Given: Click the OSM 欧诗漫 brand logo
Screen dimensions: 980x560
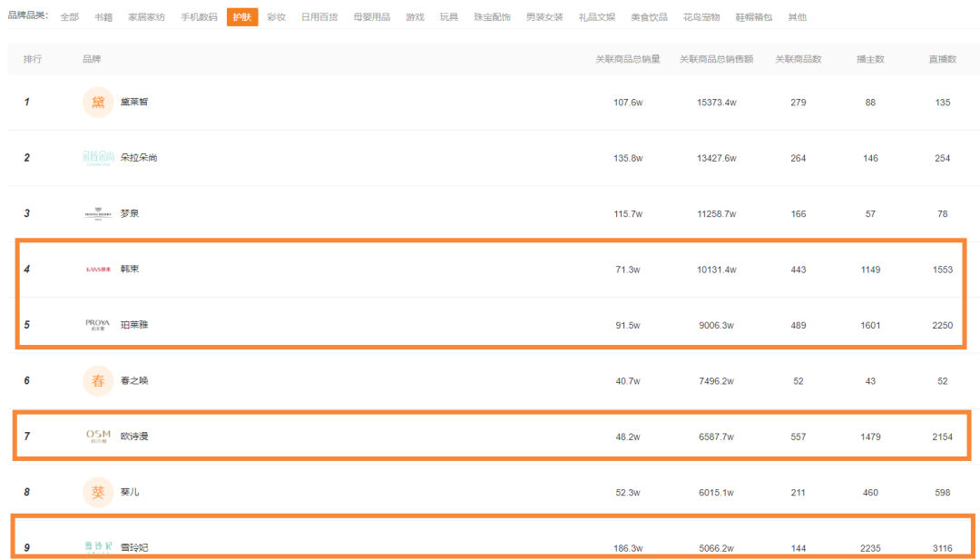Looking at the screenshot, I should [98, 437].
